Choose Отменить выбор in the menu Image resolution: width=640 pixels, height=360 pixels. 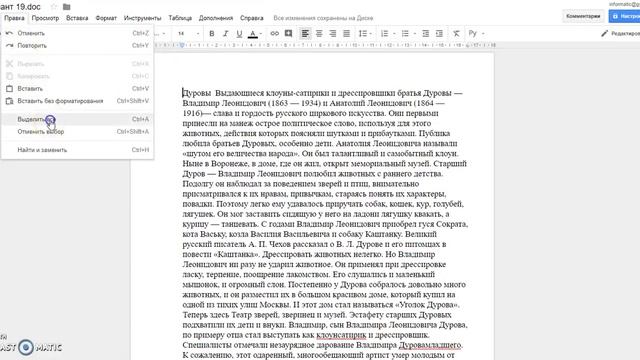(77, 131)
